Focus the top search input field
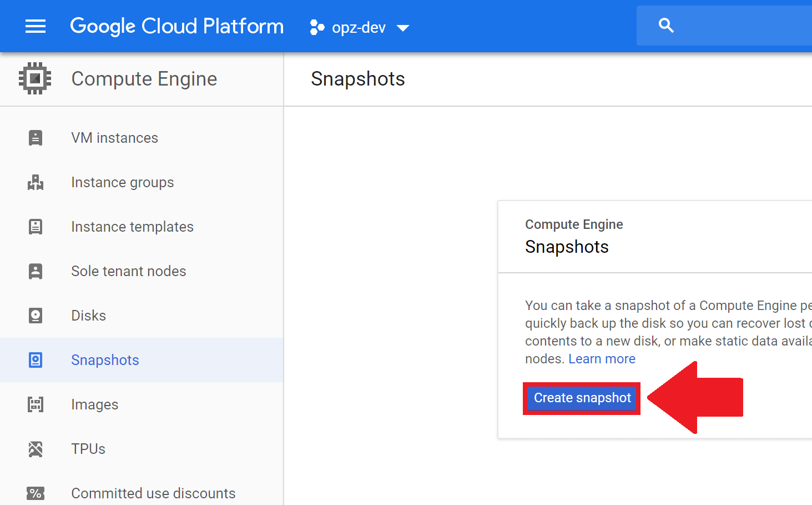This screenshot has height=505, width=812. 724,26
